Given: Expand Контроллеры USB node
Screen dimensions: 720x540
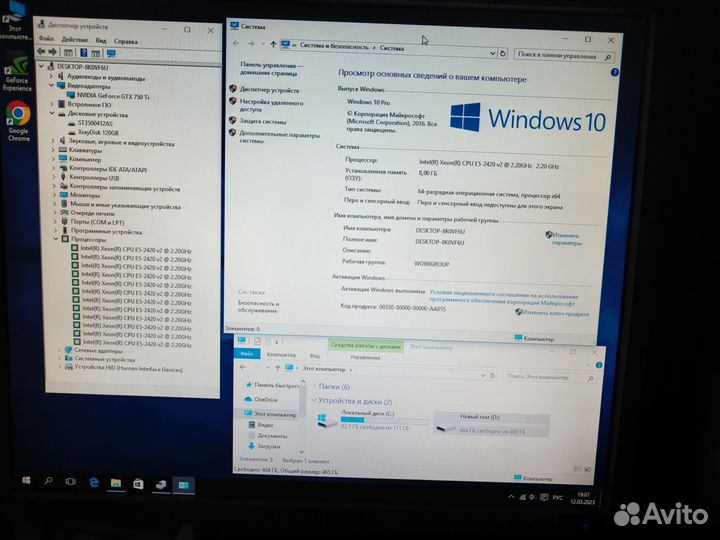Looking at the screenshot, I should point(53,177).
